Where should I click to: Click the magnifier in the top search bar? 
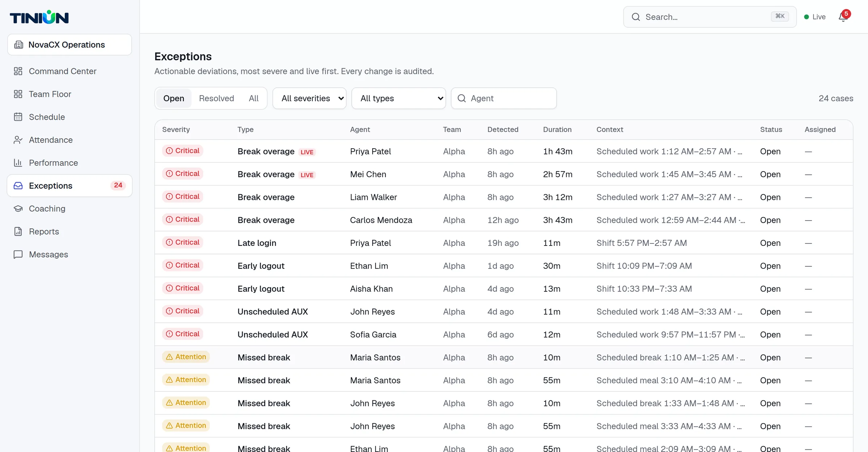636,17
